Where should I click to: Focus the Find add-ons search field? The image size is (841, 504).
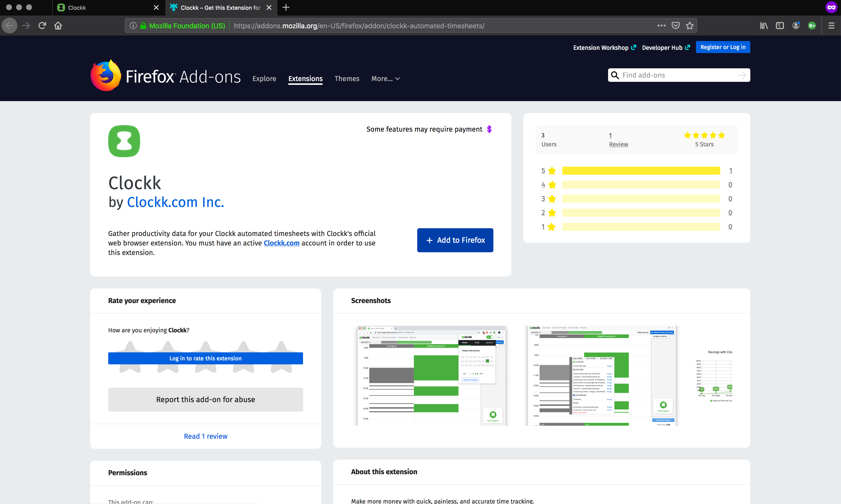678,75
